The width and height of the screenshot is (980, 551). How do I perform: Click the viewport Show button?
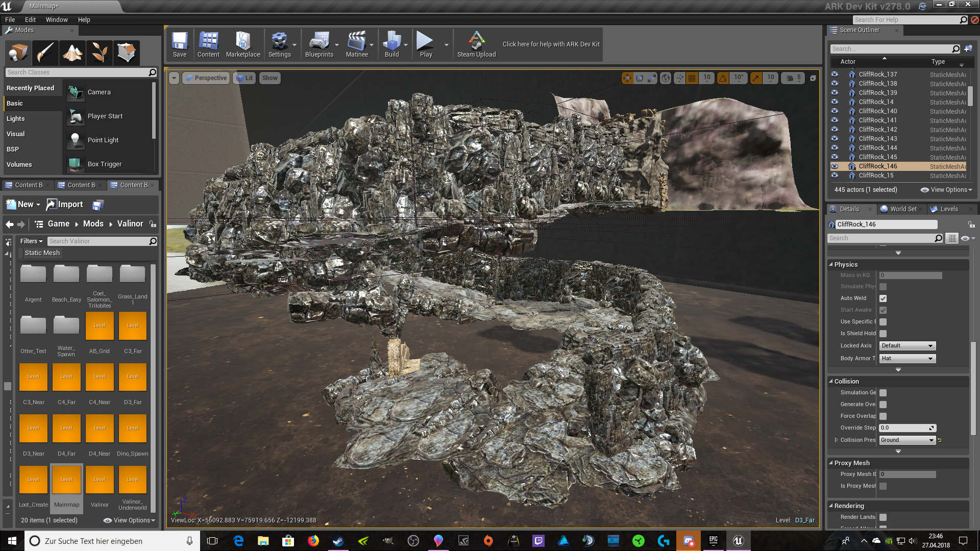click(x=270, y=78)
